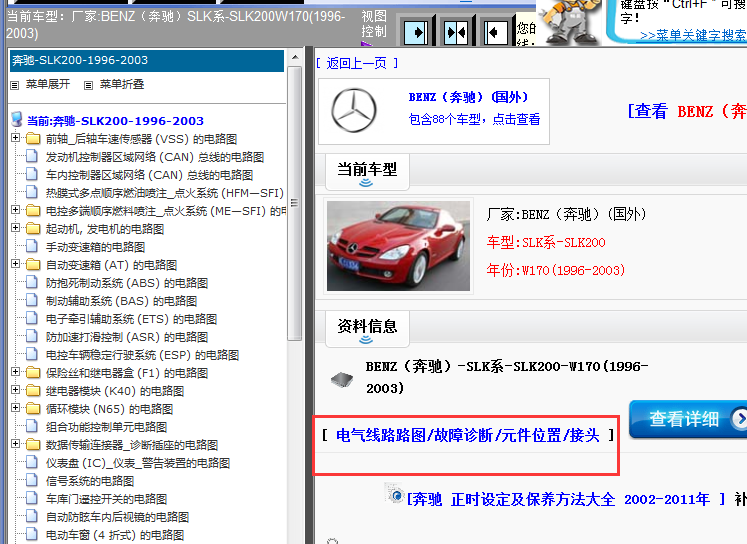This screenshot has height=544, width=747.
Task: Click the [查看 BENZ link at right
Action: [686, 111]
